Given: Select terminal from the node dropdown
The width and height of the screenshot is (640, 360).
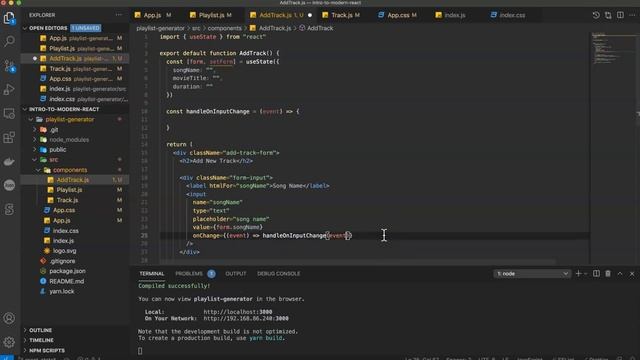Looking at the screenshot, I should click(x=532, y=273).
